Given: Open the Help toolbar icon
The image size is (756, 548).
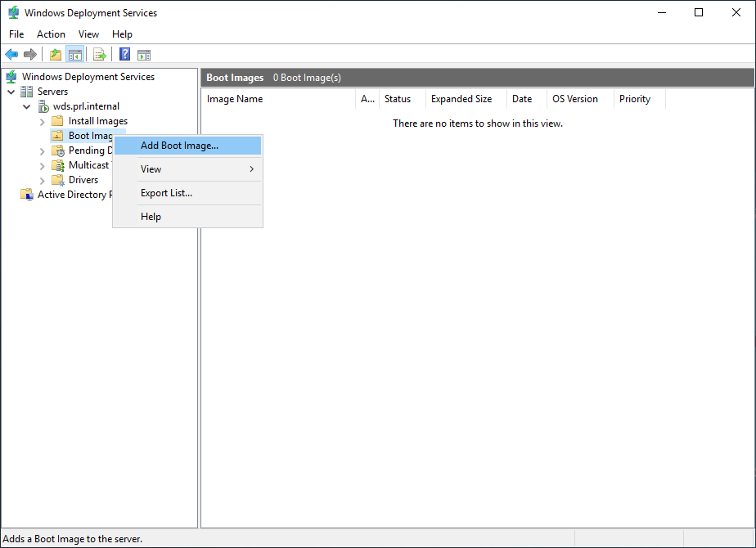Looking at the screenshot, I should click(125, 55).
